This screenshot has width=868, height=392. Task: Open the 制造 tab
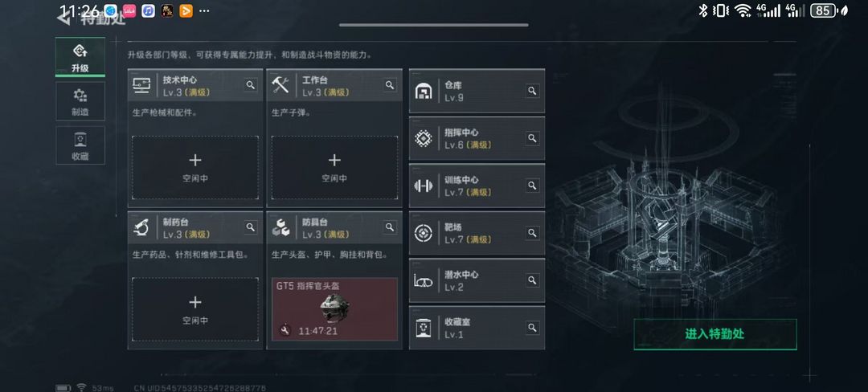pyautogui.click(x=80, y=101)
